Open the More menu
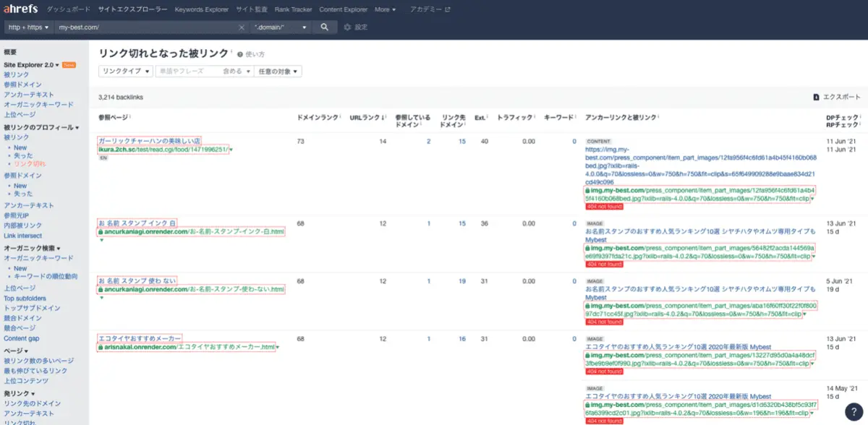Viewport: 868px width, 425px height. point(385,9)
